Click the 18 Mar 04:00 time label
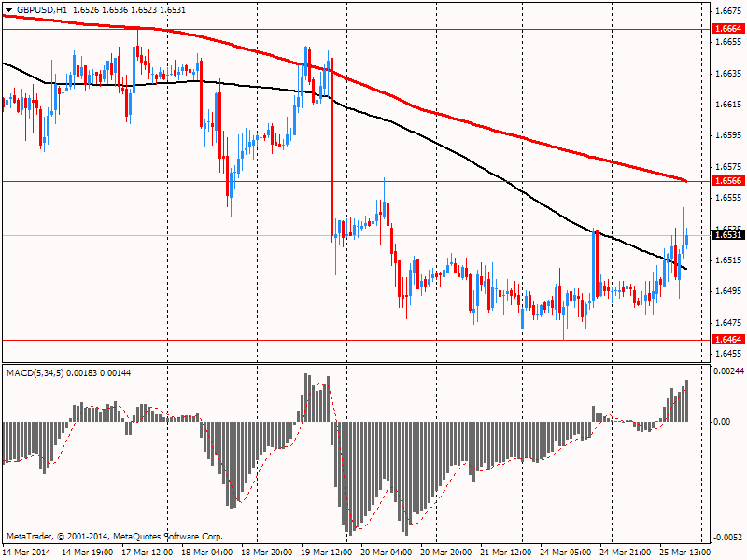This screenshot has height=560, width=747. (207, 552)
